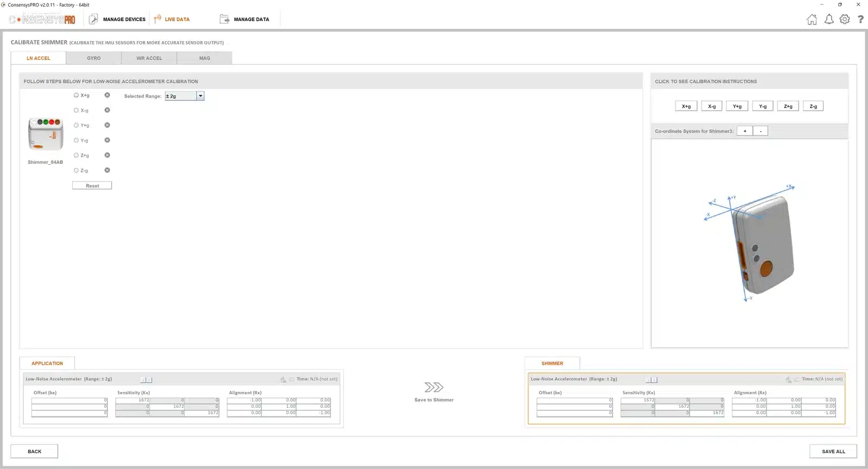
Task: Switch to the GYRO tab
Action: (x=94, y=58)
